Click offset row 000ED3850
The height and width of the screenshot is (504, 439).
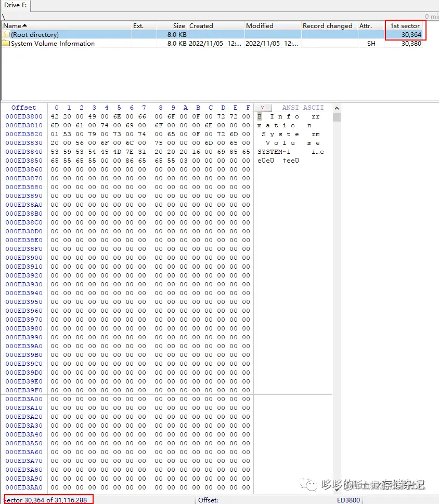pos(24,161)
